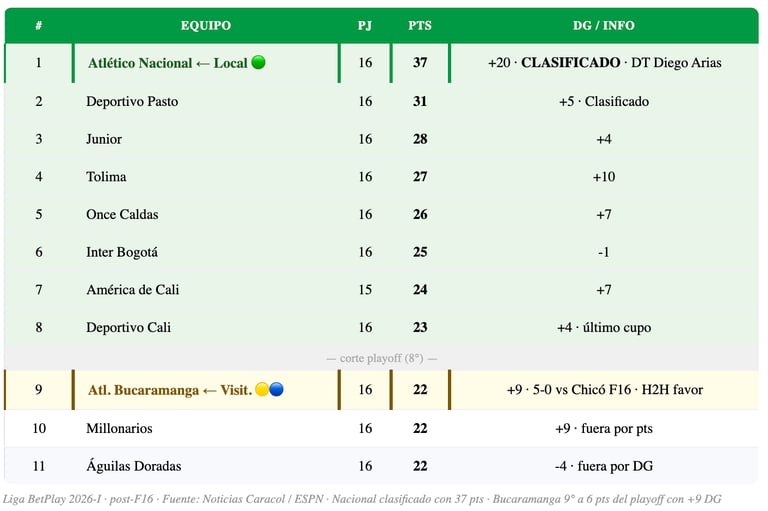The height and width of the screenshot is (511, 768).
Task: Click the Inter Bogotá team name
Action: pos(122,252)
